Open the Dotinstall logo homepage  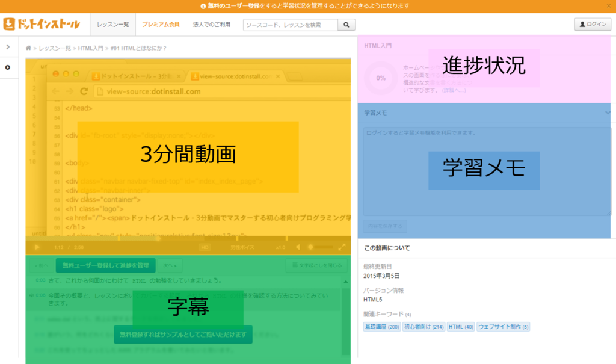click(x=42, y=24)
